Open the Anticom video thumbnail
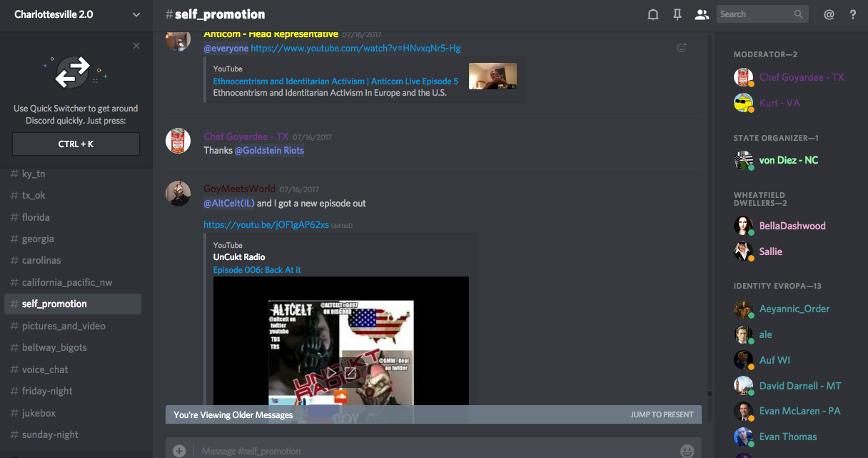Viewport: 868px width, 458px height. pos(493,76)
